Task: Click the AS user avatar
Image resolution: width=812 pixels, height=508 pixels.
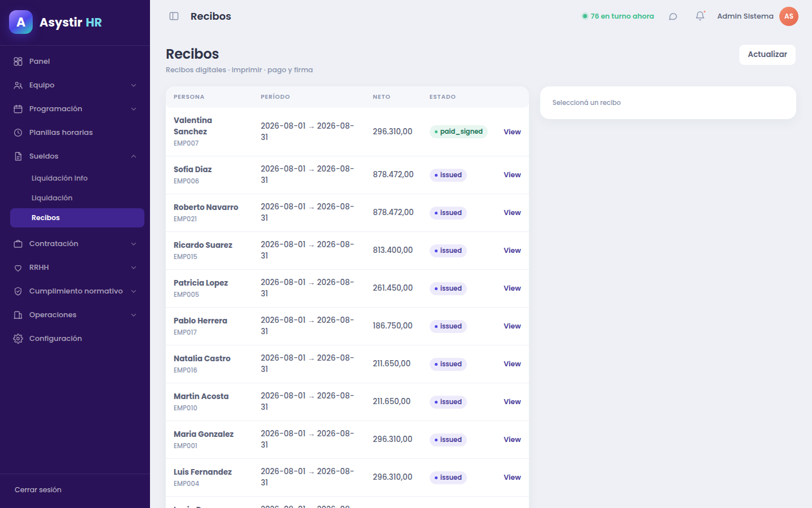Action: click(x=789, y=16)
